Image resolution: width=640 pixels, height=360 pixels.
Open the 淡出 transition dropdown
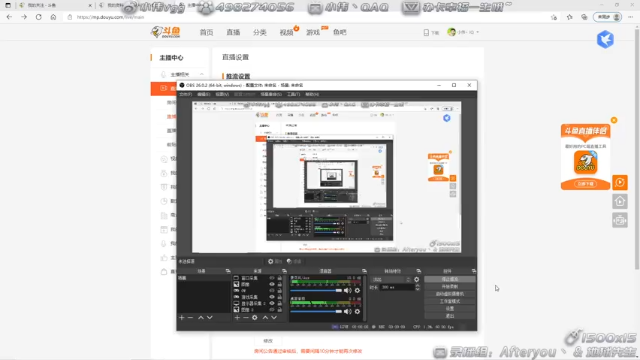391,280
